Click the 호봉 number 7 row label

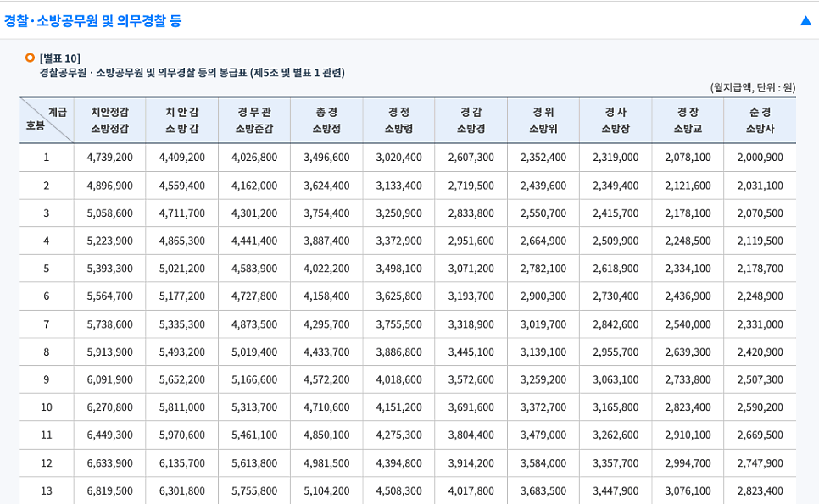(x=47, y=324)
